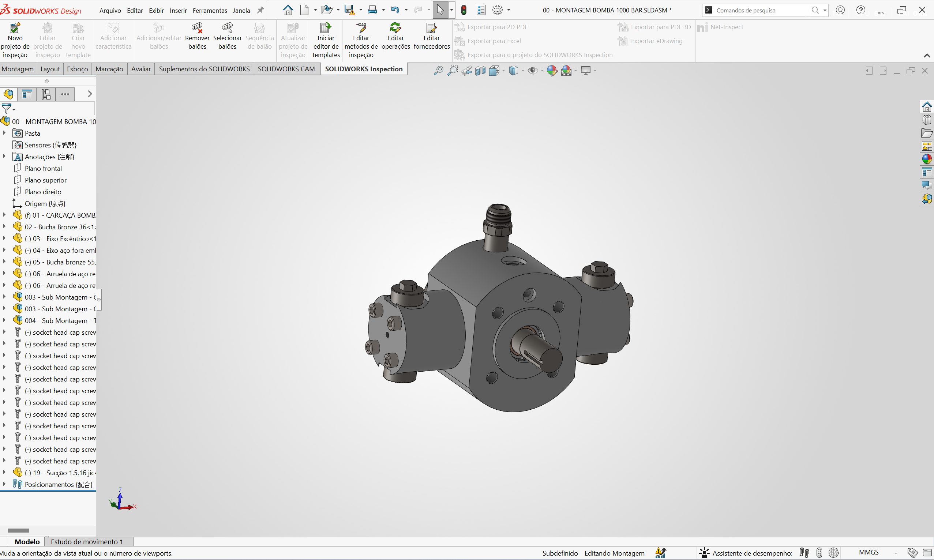The image size is (934, 560).
Task: Launch the Iniciar editor de templates tool
Action: click(x=326, y=40)
